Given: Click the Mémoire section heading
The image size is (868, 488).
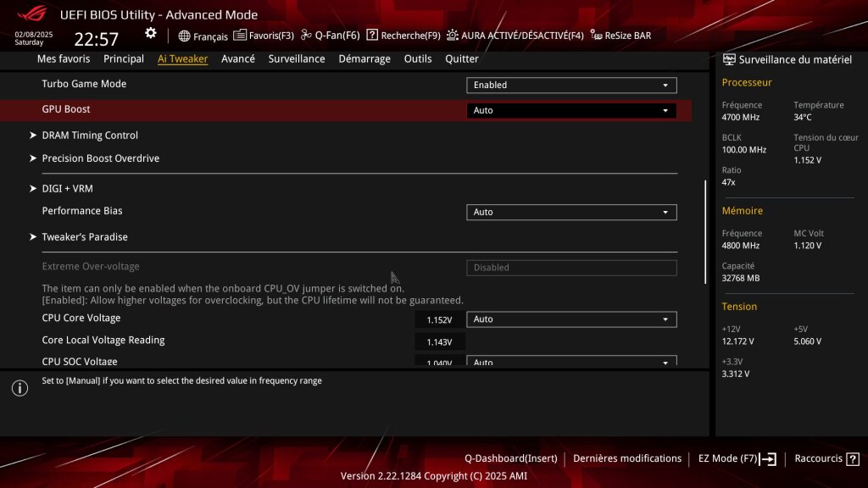Looking at the screenshot, I should (743, 211).
